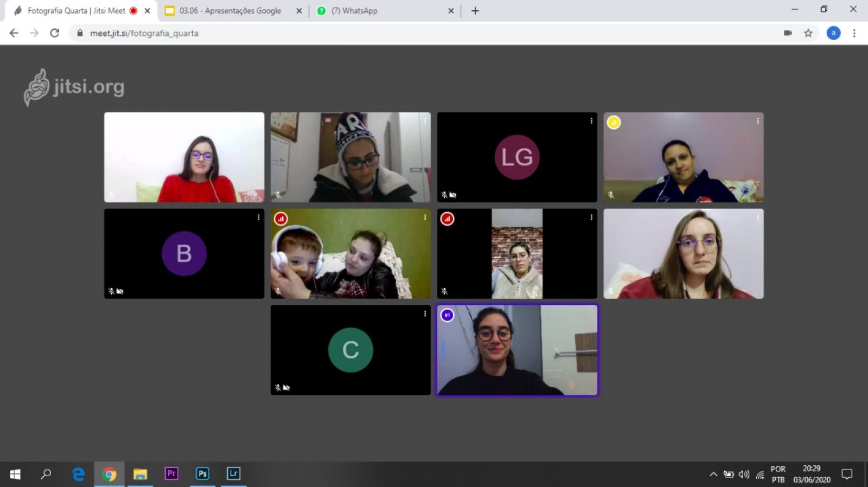Image resolution: width=868 pixels, height=487 pixels.
Task: Open options menu on B participant tile
Action: (258, 217)
